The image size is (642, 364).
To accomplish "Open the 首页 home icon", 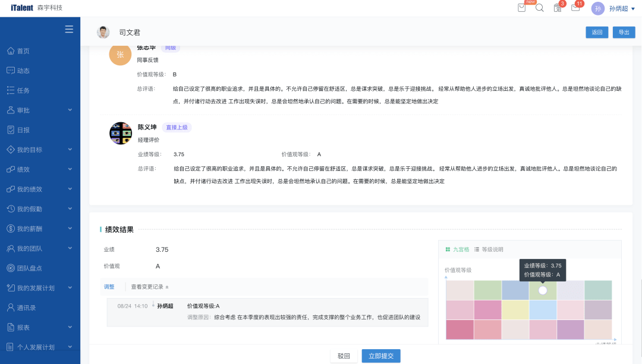I will point(11,50).
